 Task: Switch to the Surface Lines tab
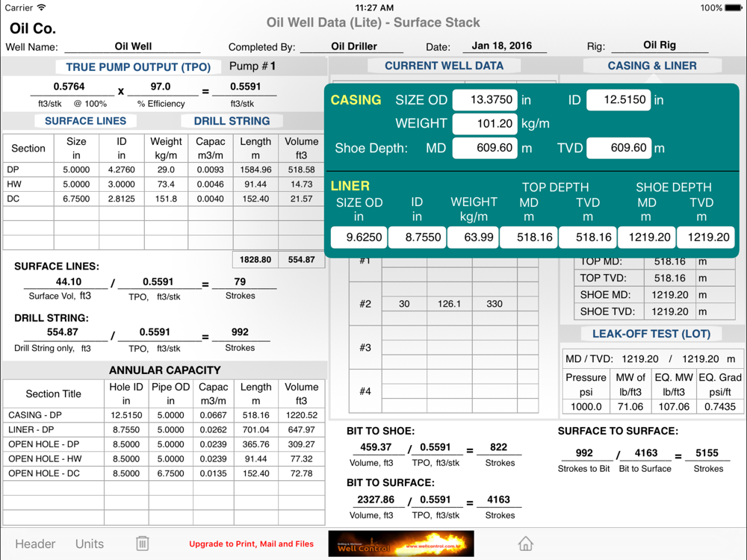coord(85,121)
